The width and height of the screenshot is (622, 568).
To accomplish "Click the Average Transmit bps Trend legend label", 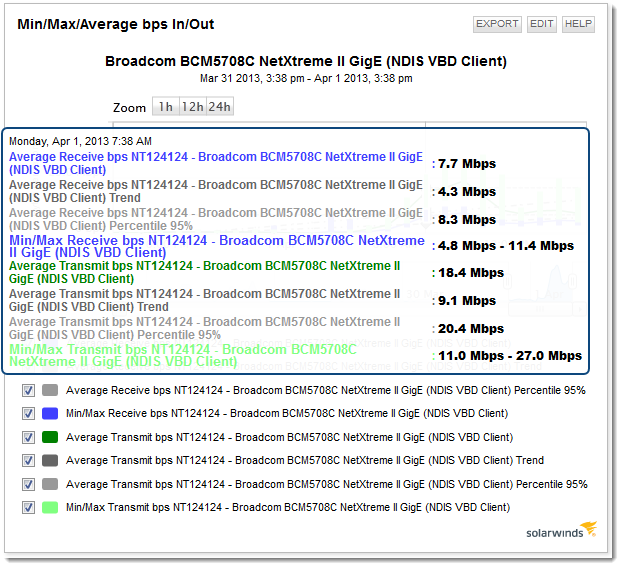I will point(305,460).
